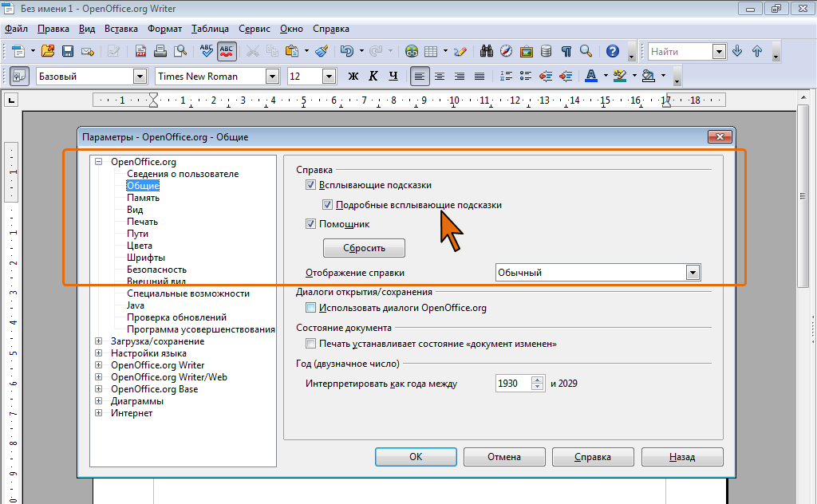This screenshot has height=504, width=817.
Task: Open a file with the Open folder icon
Action: point(48,51)
